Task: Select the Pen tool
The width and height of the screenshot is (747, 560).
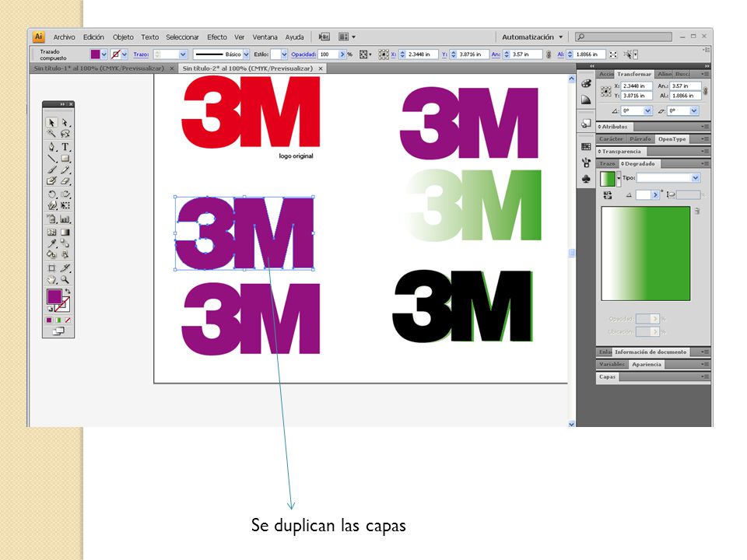Action: (52, 147)
